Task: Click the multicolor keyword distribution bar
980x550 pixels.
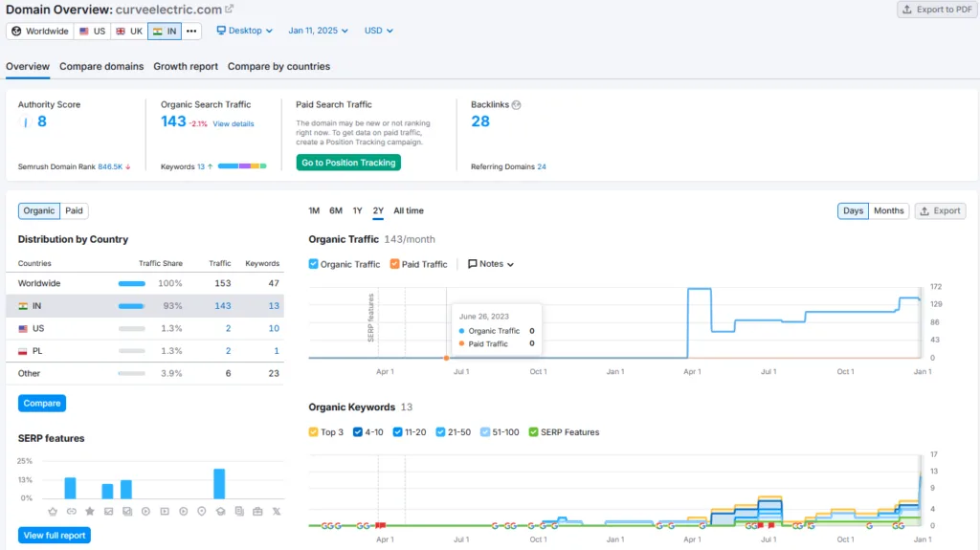Action: [x=242, y=166]
